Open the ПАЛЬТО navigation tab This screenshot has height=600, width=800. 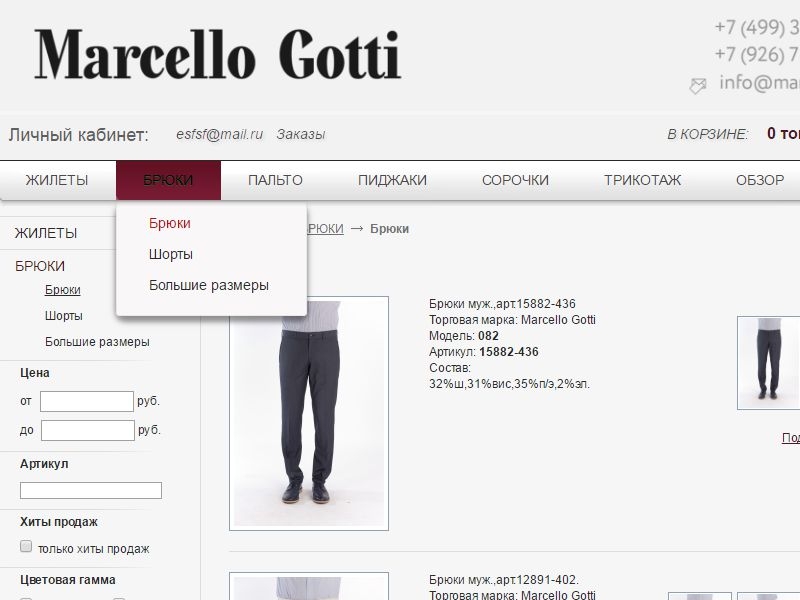click(276, 180)
